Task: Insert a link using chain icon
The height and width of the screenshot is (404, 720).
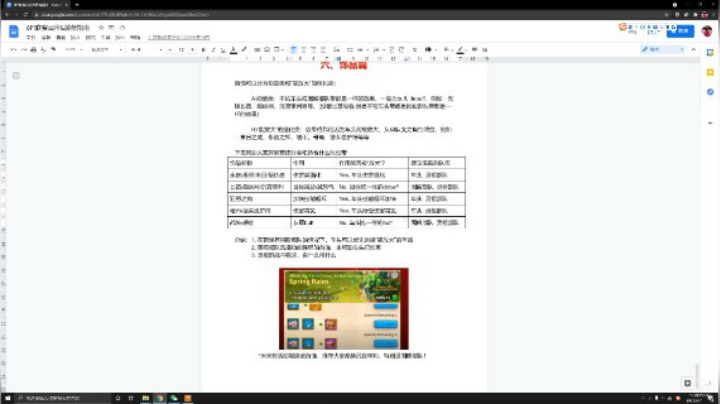Action: coord(257,50)
